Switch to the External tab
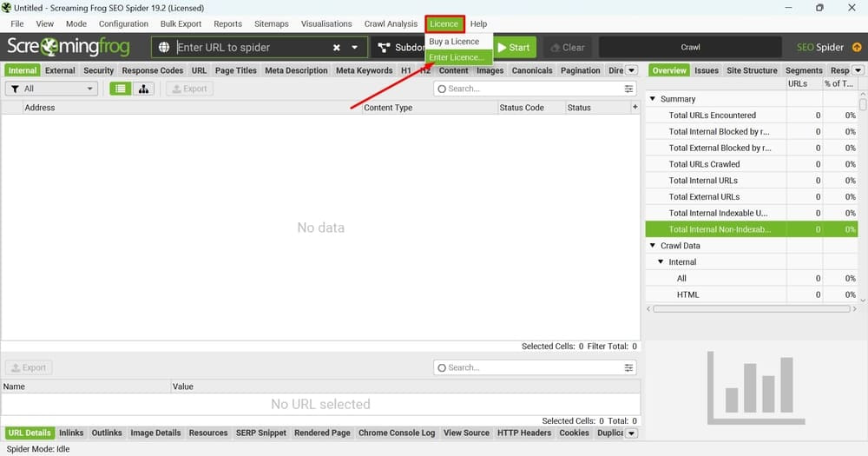Viewport: 868px width, 456px height. tap(61, 70)
